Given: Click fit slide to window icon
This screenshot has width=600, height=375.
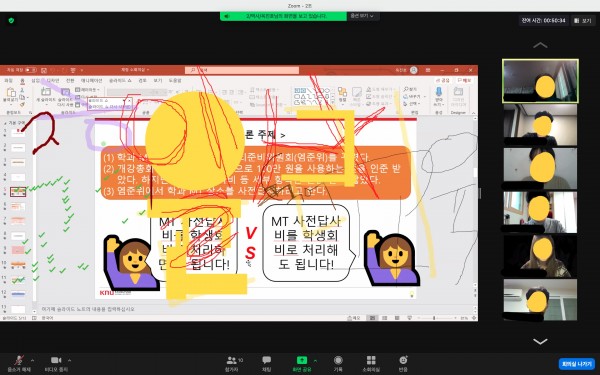Looking at the screenshot, I should tap(474, 318).
